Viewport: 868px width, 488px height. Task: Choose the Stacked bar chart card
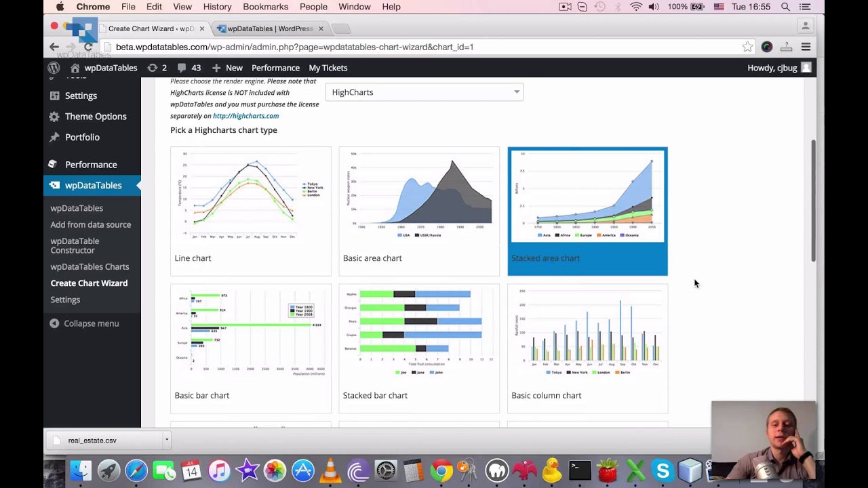(x=419, y=348)
